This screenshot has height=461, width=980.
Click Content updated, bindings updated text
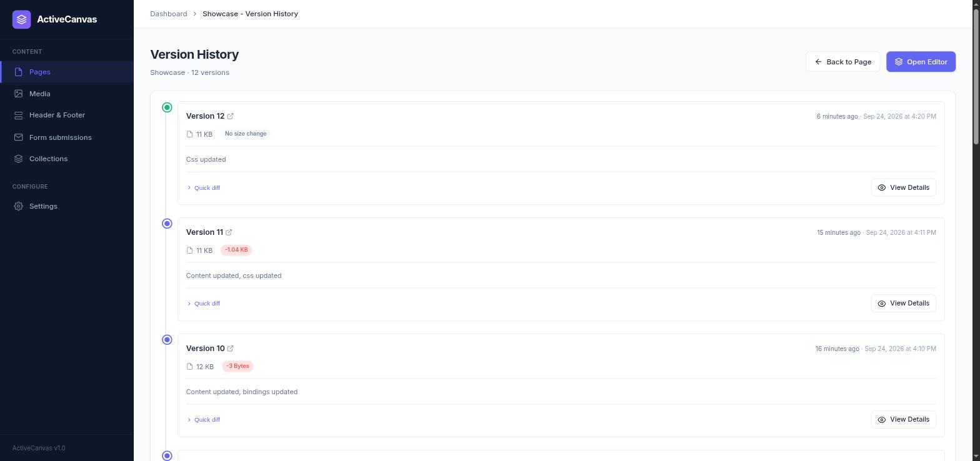coord(242,392)
